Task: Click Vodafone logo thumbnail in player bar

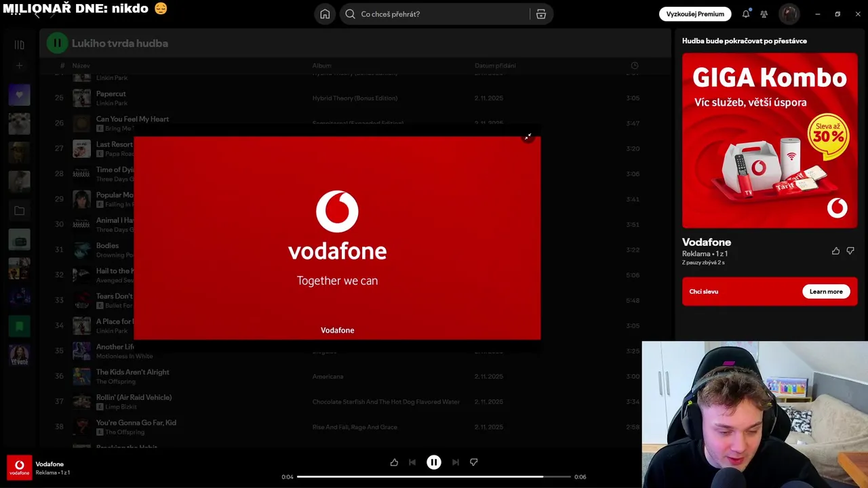Action: [x=19, y=468]
